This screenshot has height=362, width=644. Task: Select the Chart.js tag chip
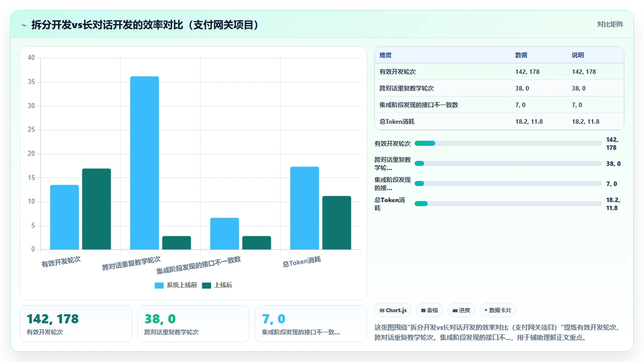click(393, 310)
